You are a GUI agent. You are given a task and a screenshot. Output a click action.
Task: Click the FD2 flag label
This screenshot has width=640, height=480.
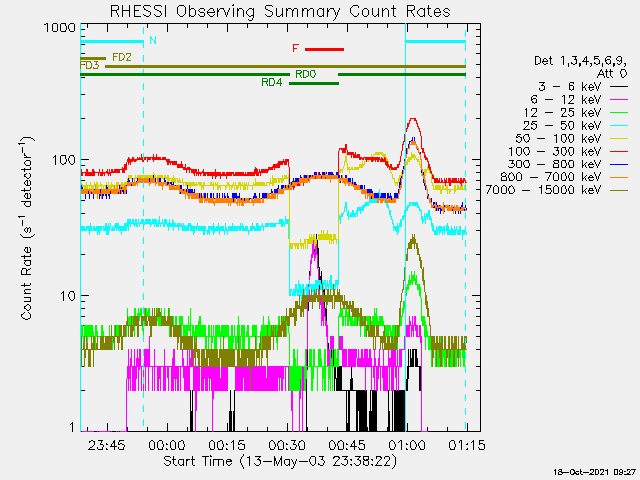(122, 57)
